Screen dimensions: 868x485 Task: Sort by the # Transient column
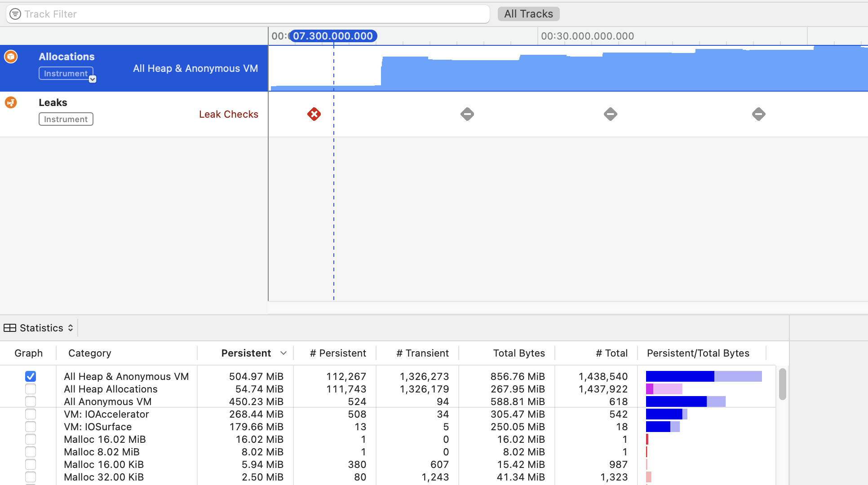point(422,353)
